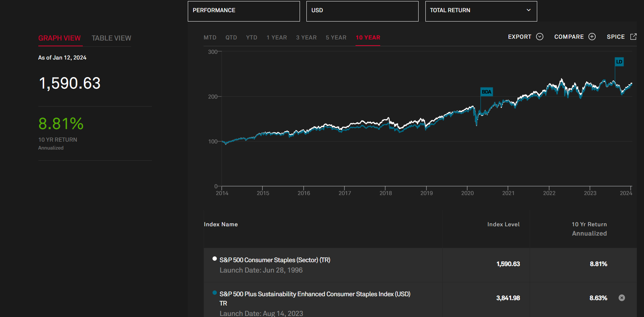This screenshot has width=644, height=317.
Task: Open S&P 500 Consumer Staples (Sector) link
Action: click(275, 260)
